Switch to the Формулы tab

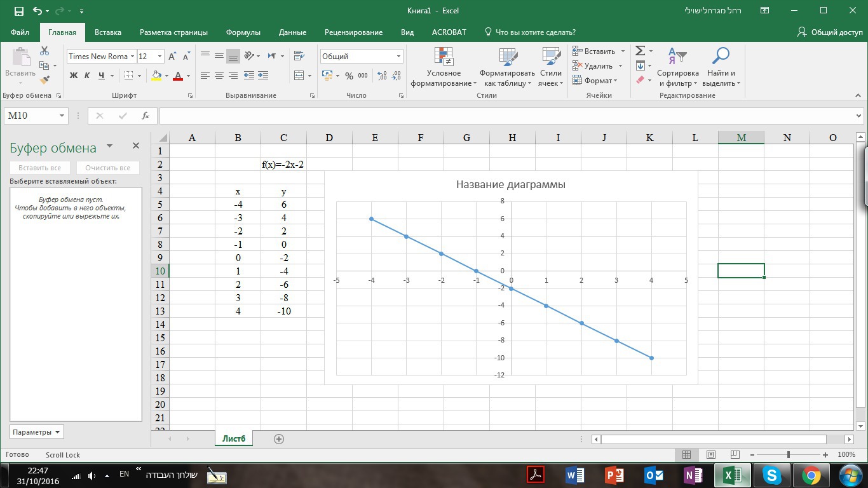click(x=243, y=32)
